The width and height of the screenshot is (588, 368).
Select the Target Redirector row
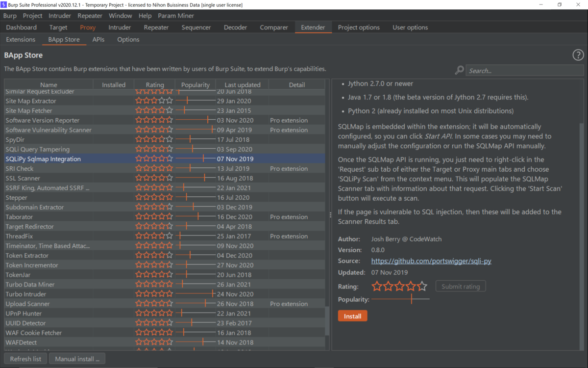(x=165, y=226)
